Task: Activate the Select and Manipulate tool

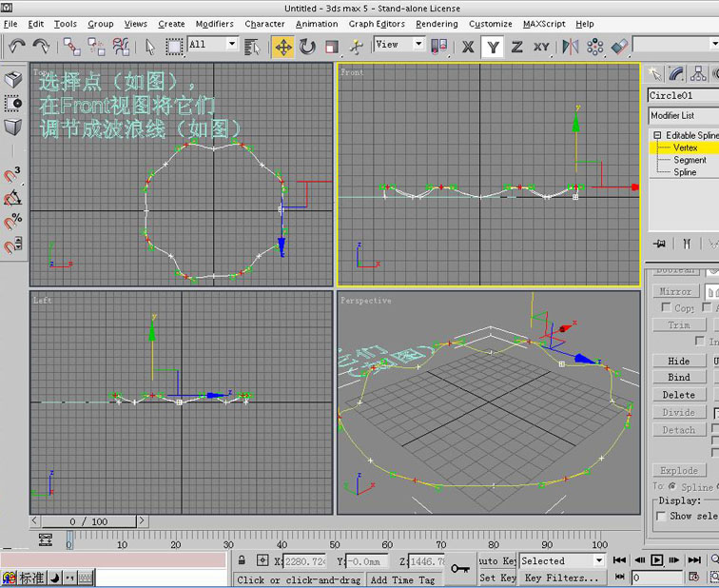Action: [x=356, y=47]
